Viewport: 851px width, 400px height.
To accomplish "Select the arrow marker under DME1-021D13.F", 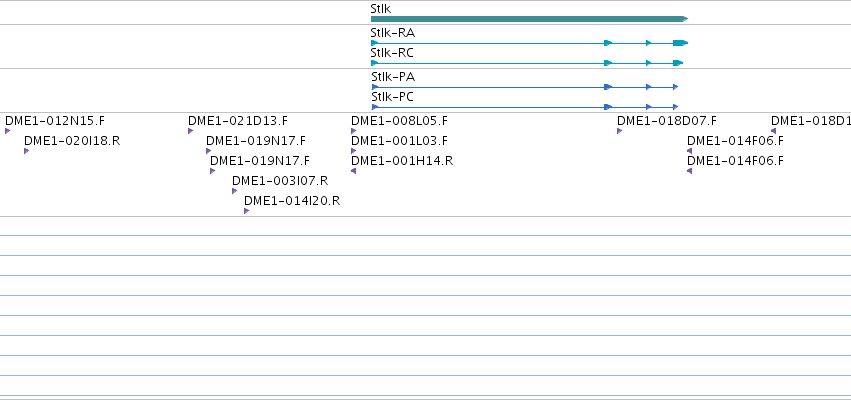I will pyautogui.click(x=190, y=131).
